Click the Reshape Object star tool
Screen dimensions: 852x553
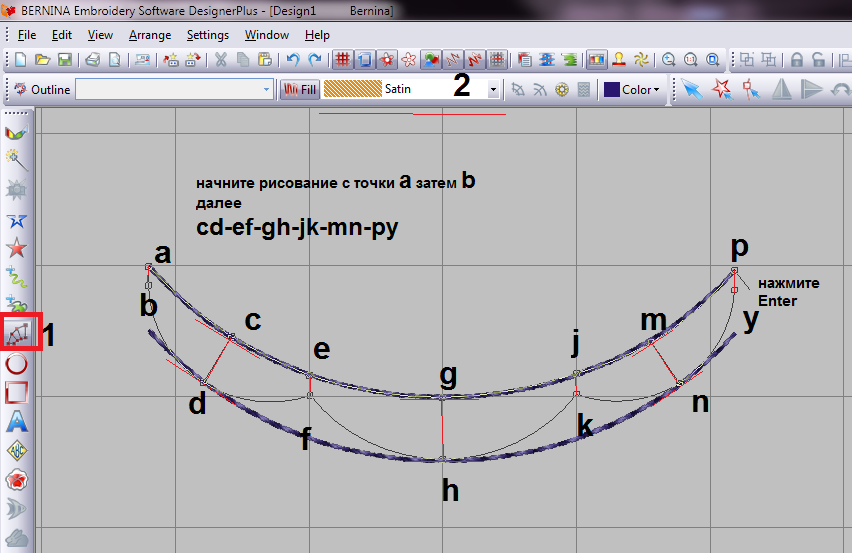click(x=721, y=89)
